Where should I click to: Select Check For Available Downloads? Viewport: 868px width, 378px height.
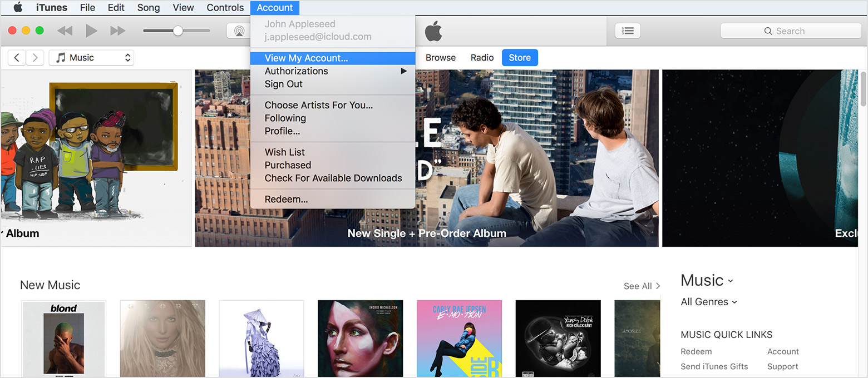click(333, 178)
